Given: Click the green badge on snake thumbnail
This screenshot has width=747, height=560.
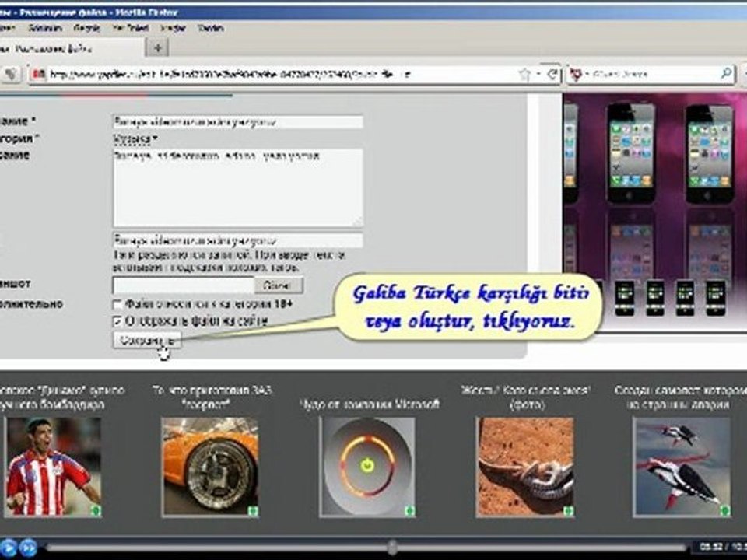Looking at the screenshot, I should (x=568, y=511).
